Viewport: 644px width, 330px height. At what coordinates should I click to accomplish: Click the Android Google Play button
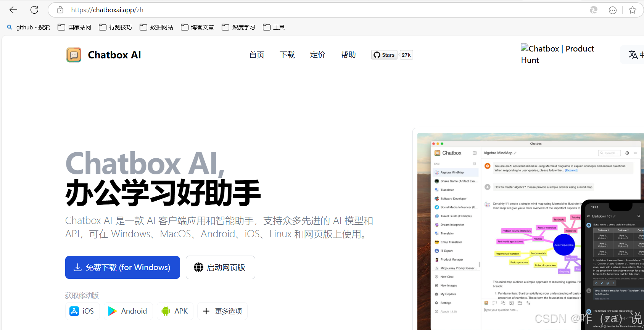click(128, 311)
